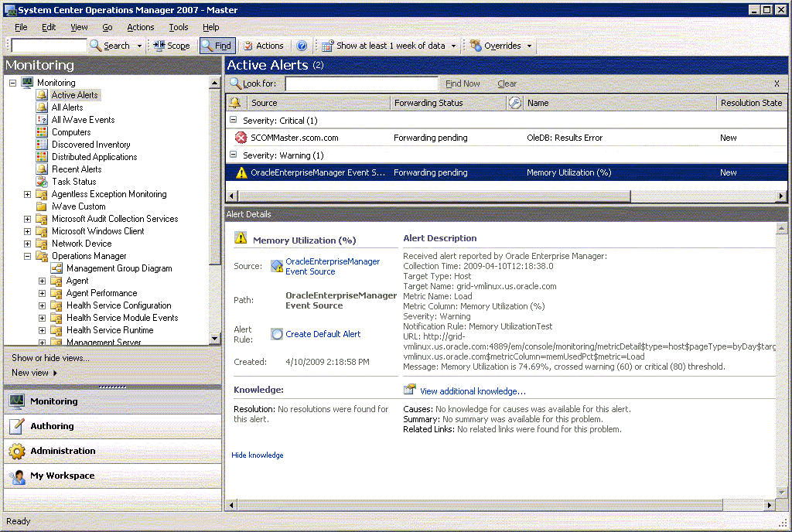The image size is (792, 532).
Task: Open the Tools menu
Action: pos(179,27)
